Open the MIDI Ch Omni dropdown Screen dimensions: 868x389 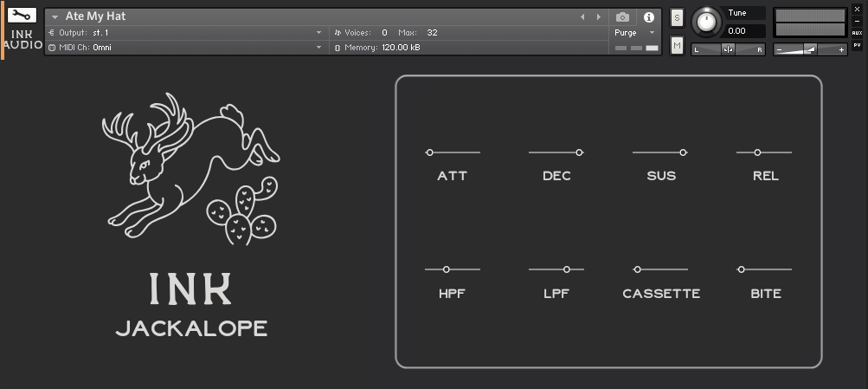click(318, 48)
